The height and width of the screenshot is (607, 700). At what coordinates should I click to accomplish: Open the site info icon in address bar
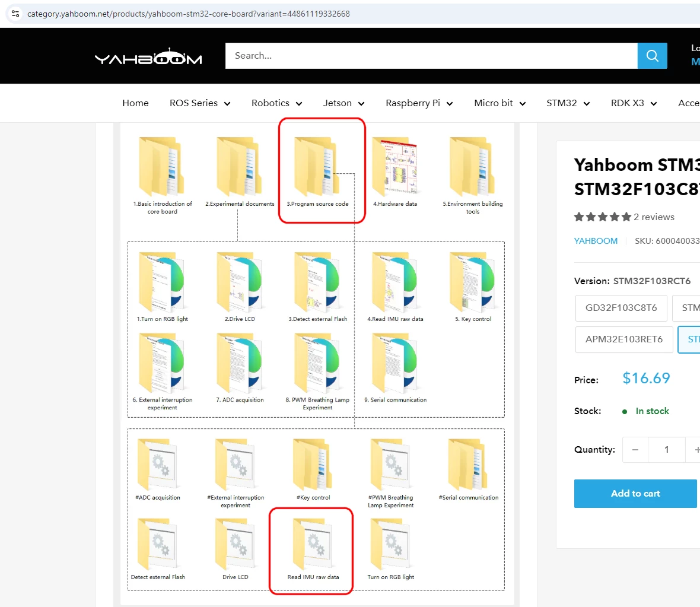click(15, 14)
